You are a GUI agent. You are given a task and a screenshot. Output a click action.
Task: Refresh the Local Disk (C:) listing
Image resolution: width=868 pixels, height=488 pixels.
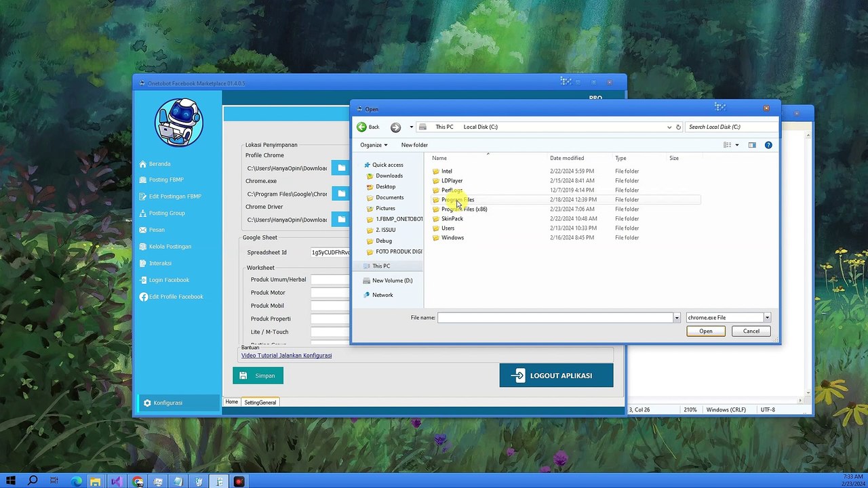click(x=678, y=127)
